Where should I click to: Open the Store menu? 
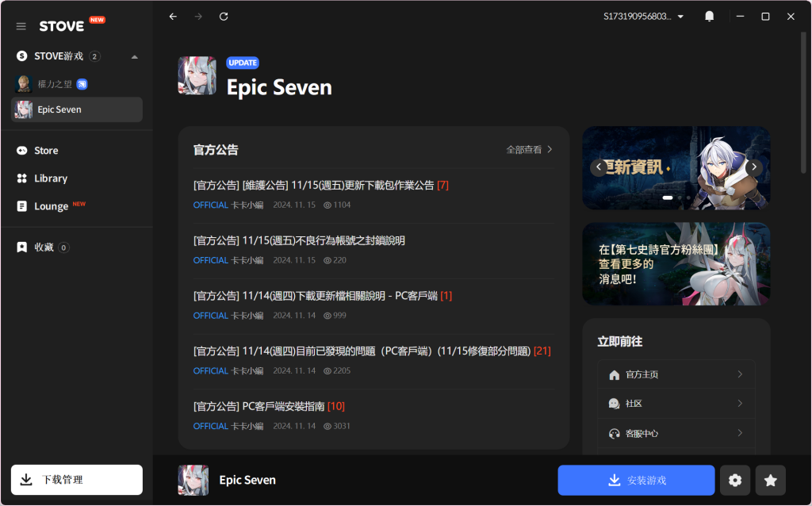[x=46, y=151]
